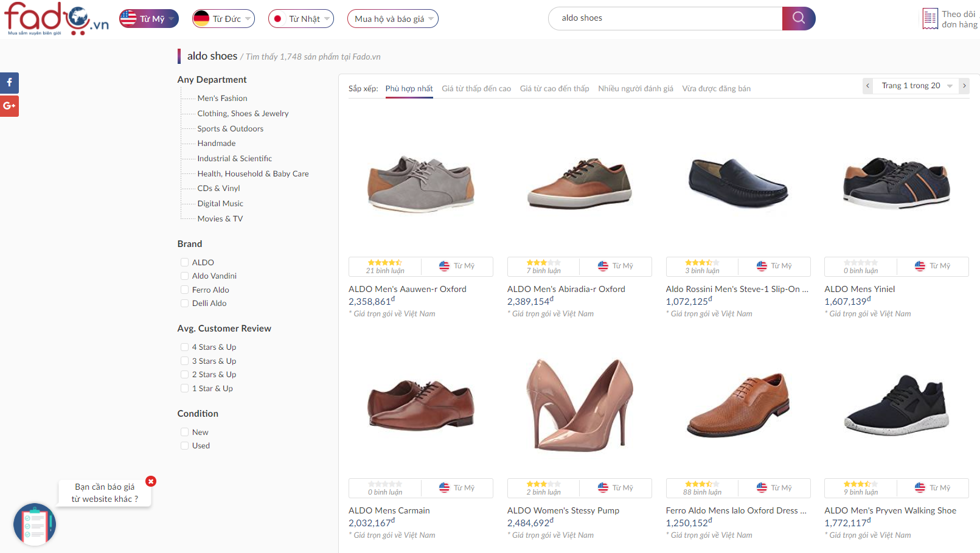Tick the Ferro Aldo brand checkbox
Image resolution: width=980 pixels, height=553 pixels.
(184, 290)
